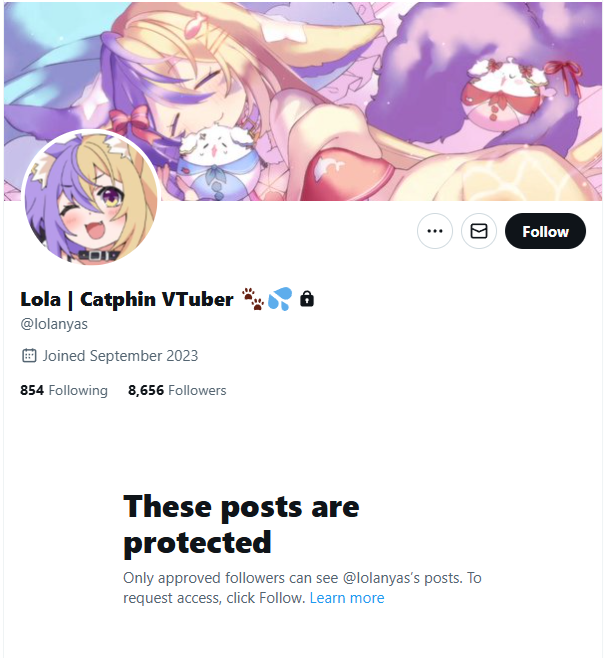Open the 854 Following list

tap(64, 390)
